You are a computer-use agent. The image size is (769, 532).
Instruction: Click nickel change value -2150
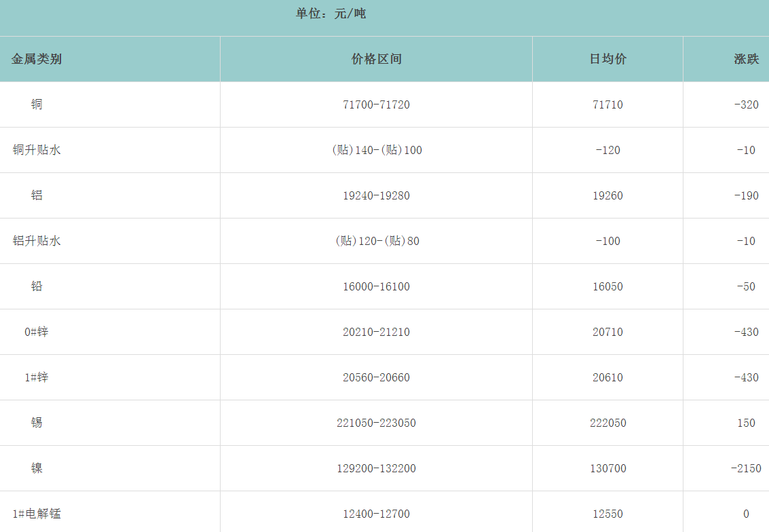(746, 468)
